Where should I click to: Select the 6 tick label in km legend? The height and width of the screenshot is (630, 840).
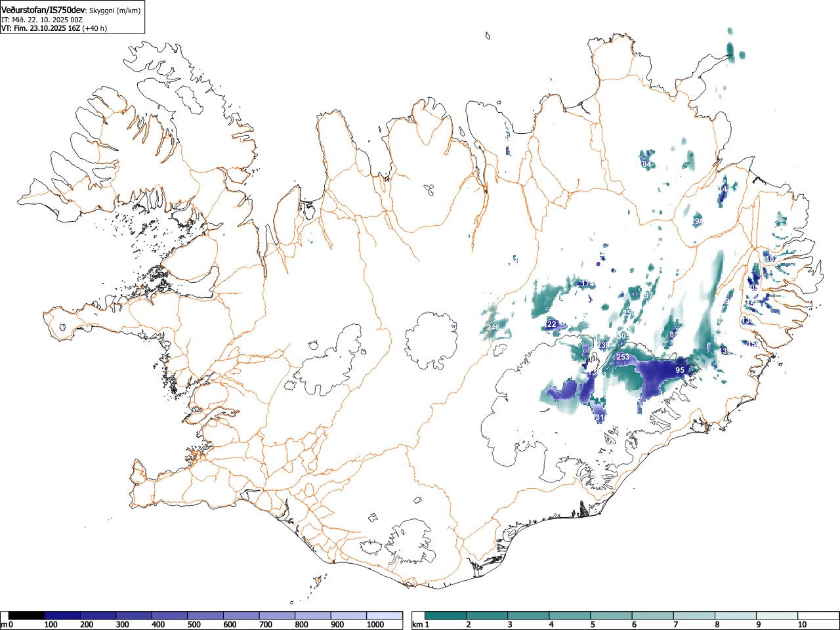634,625
